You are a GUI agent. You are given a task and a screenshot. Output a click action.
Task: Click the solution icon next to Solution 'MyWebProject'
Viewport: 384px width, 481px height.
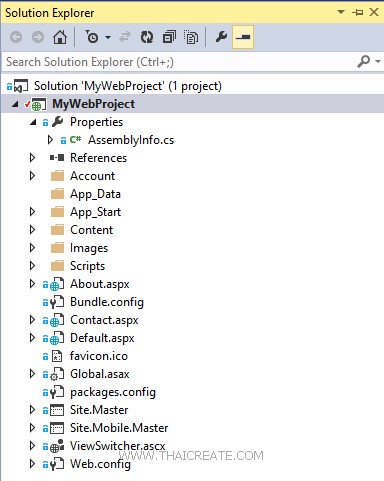pos(21,86)
